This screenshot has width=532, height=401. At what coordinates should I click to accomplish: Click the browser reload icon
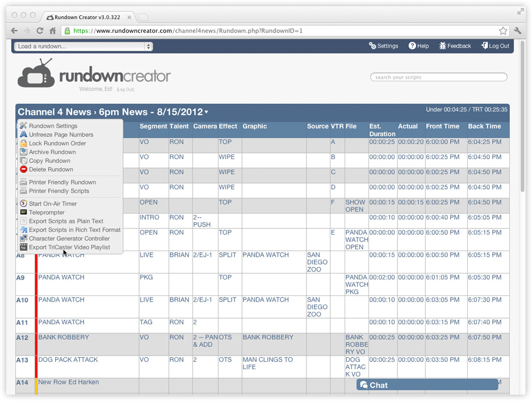point(40,31)
